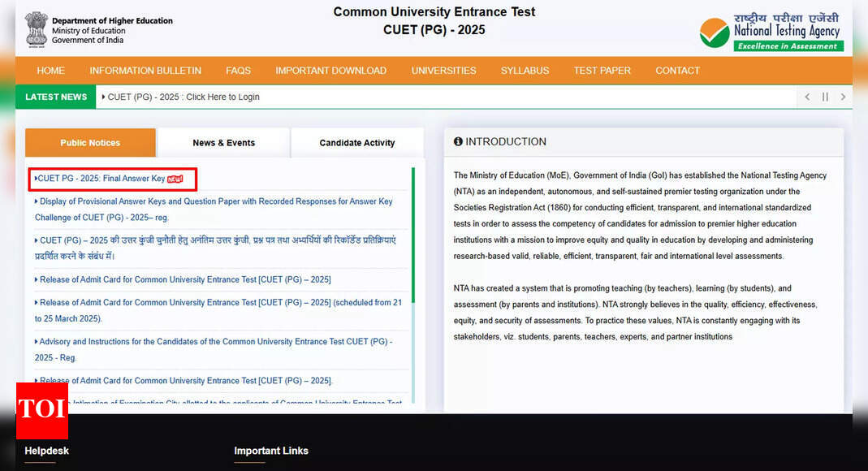Switch to the Candidate Activity tab

tap(356, 143)
